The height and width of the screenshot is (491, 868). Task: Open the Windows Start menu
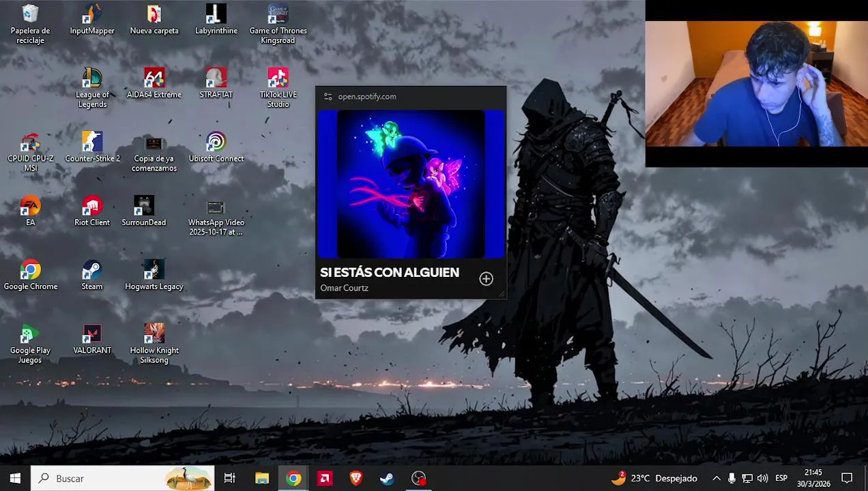(x=15, y=478)
